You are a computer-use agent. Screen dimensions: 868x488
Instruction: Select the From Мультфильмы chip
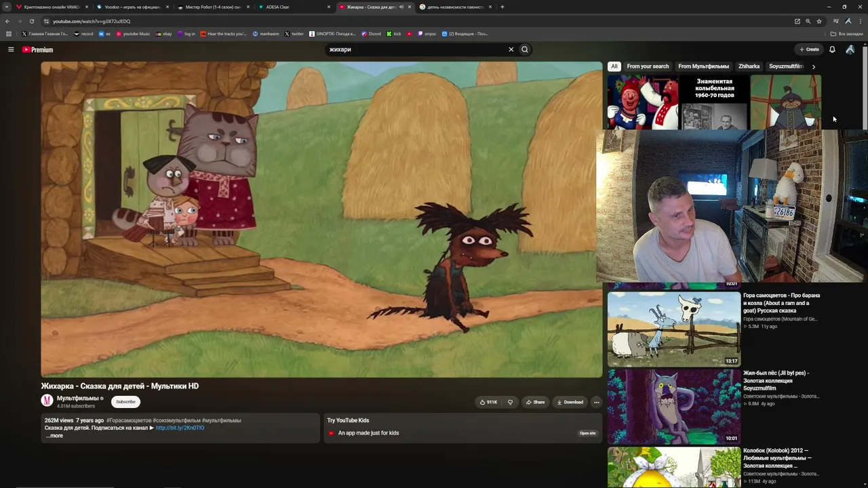click(x=703, y=66)
